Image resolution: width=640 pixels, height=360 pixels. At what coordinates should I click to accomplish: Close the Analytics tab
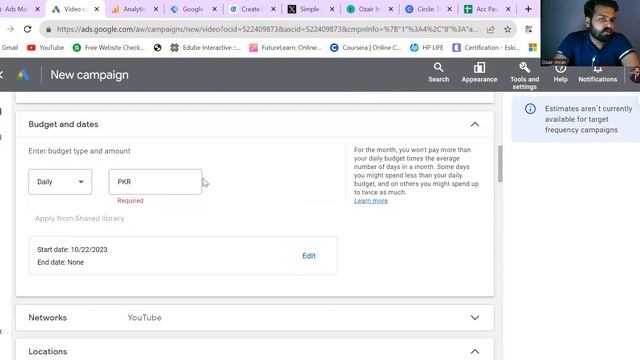[156, 9]
